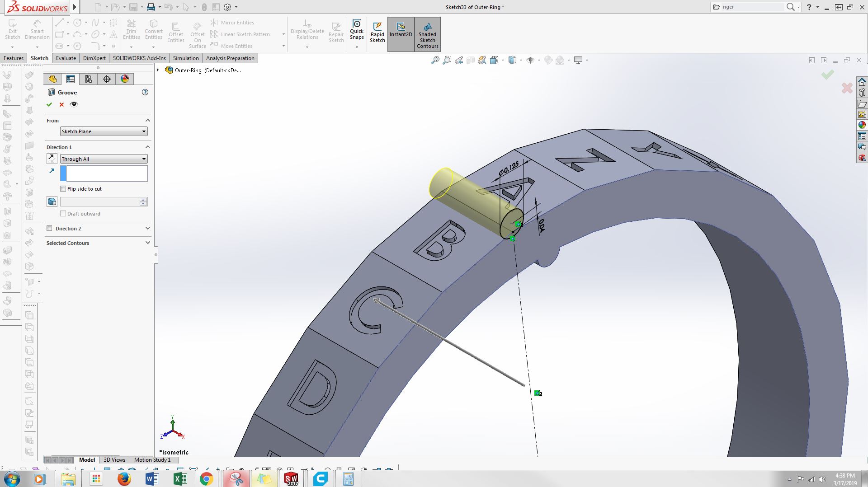Open the FeatureManager design tree tab
The image size is (868, 487).
52,79
